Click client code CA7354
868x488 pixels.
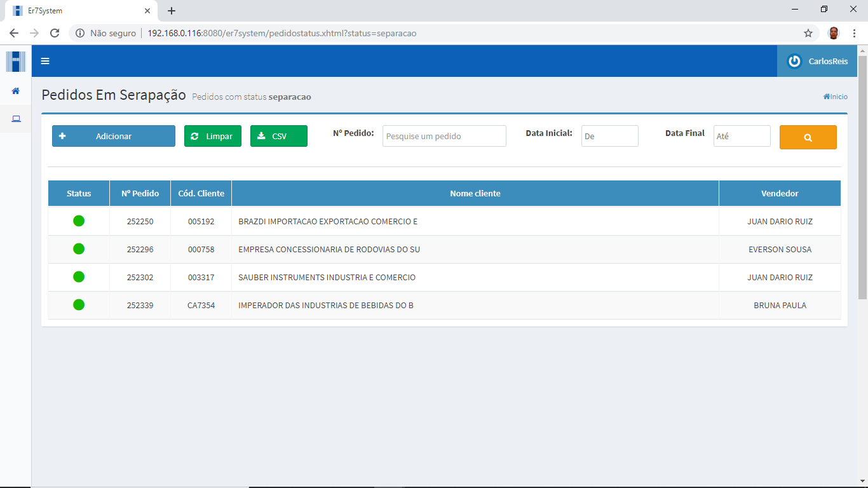pyautogui.click(x=201, y=306)
